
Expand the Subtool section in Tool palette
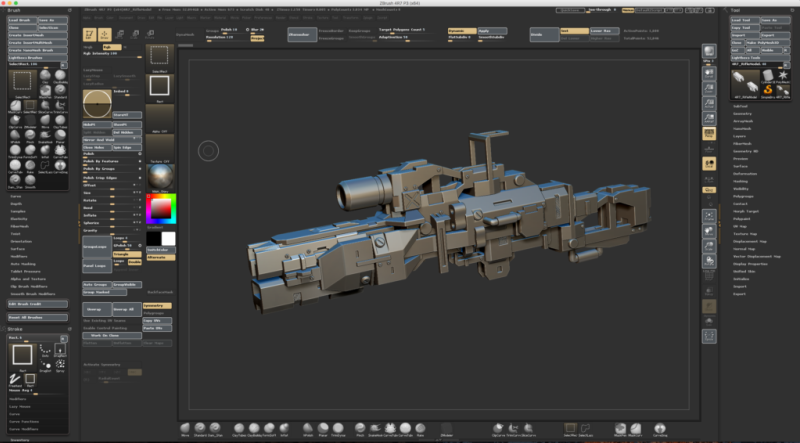point(741,106)
